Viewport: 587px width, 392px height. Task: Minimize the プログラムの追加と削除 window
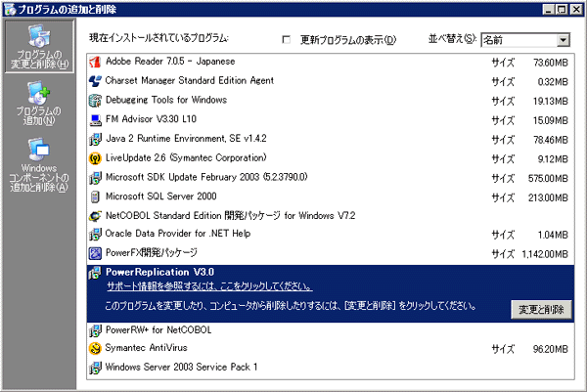click(549, 10)
